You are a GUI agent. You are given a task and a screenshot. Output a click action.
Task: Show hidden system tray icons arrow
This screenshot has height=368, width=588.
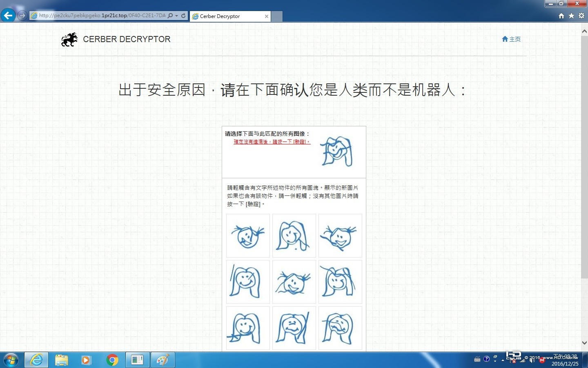click(503, 360)
